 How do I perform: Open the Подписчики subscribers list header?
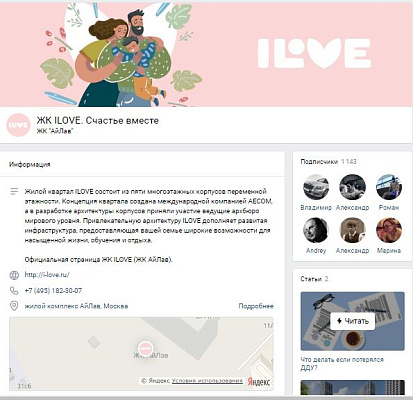319,162
